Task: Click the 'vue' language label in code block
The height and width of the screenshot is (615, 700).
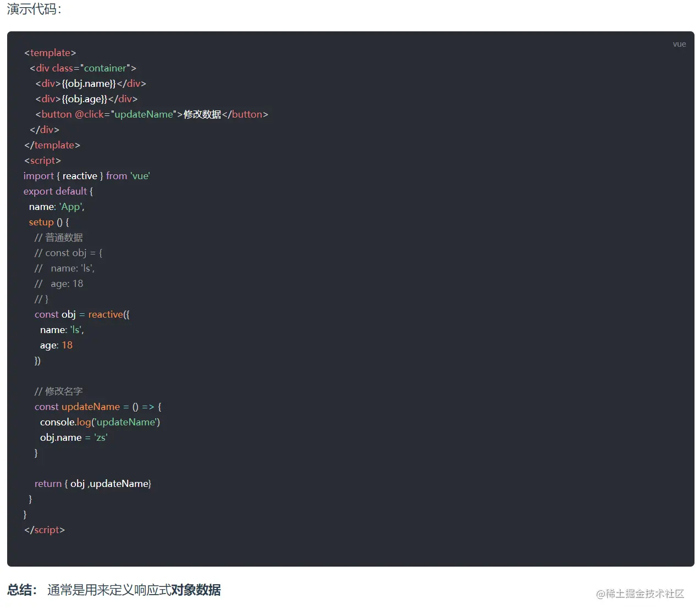Action: (679, 44)
